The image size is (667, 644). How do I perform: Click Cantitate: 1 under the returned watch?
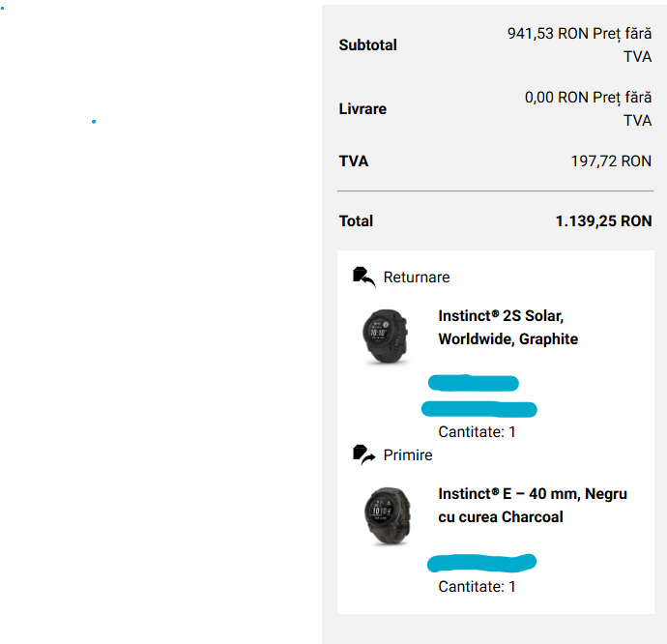coord(477,432)
